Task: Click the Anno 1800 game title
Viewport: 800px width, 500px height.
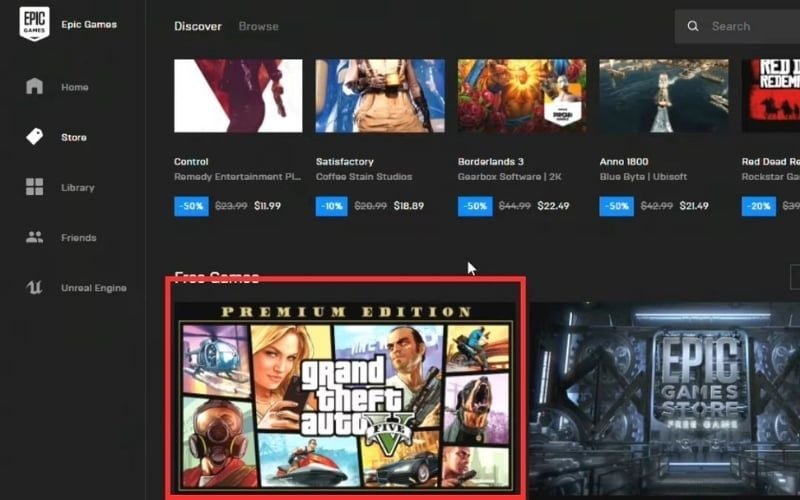Action: click(x=623, y=161)
